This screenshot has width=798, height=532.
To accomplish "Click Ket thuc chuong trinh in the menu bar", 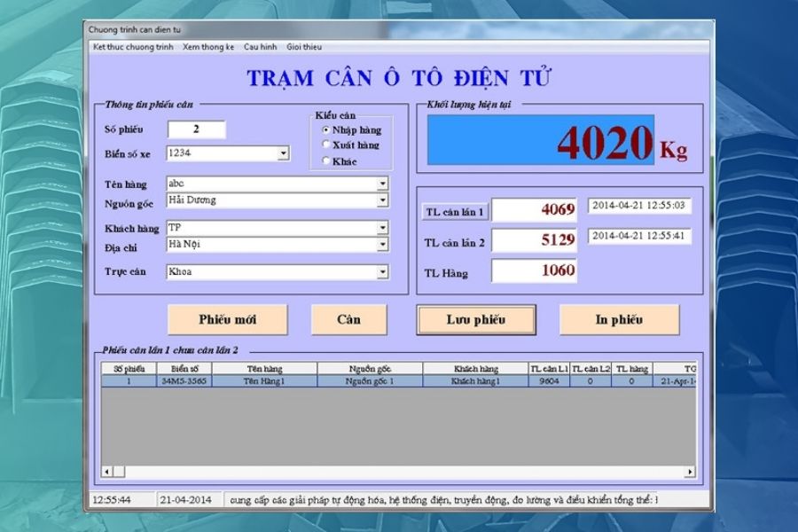I will [x=133, y=46].
